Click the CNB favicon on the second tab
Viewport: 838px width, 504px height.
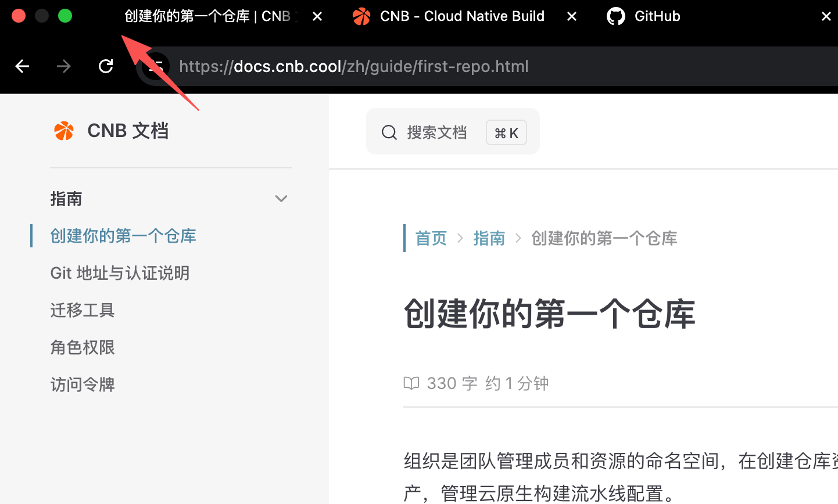tap(361, 16)
